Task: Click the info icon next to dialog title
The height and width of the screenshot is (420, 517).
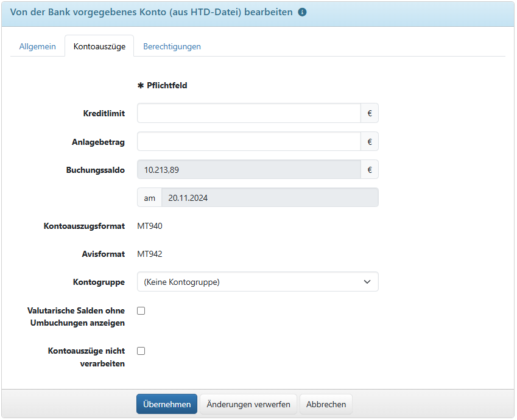Action: pyautogui.click(x=302, y=12)
